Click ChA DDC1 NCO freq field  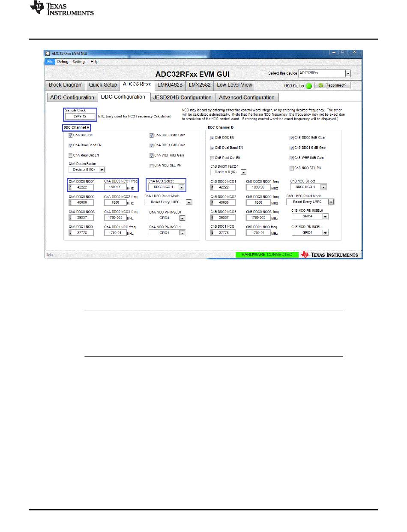point(115,233)
